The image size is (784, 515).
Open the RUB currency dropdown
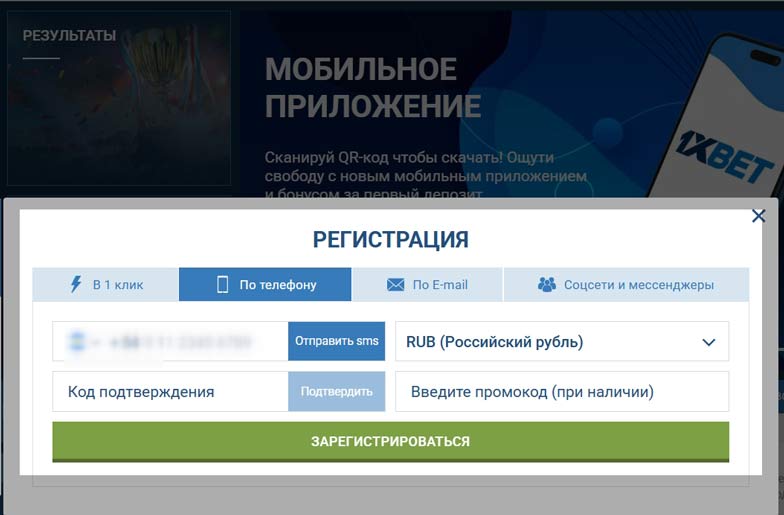[562, 342]
